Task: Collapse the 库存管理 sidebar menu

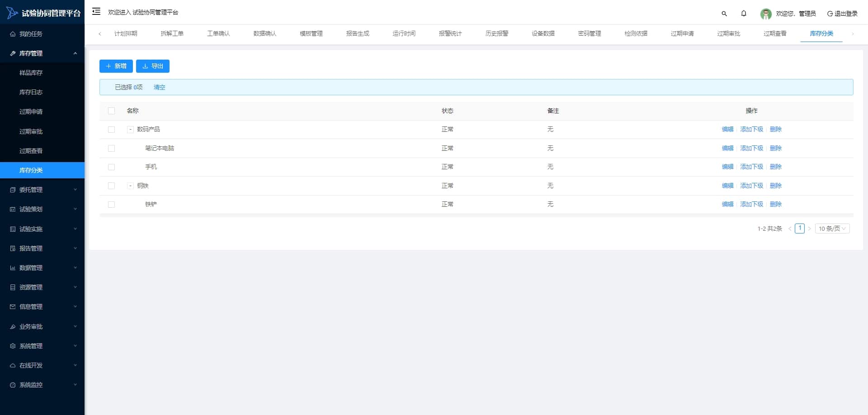Action: [x=75, y=53]
